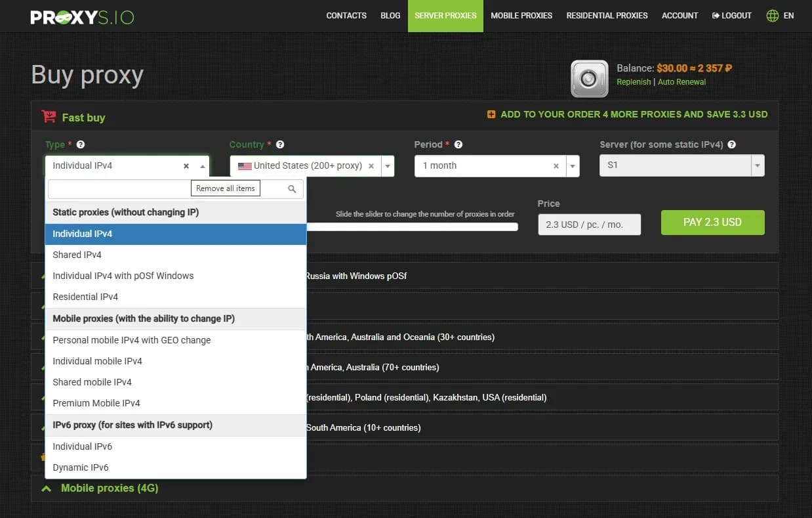Viewport: 812px width, 518px height.
Task: Open the Replenish balance link
Action: point(634,81)
